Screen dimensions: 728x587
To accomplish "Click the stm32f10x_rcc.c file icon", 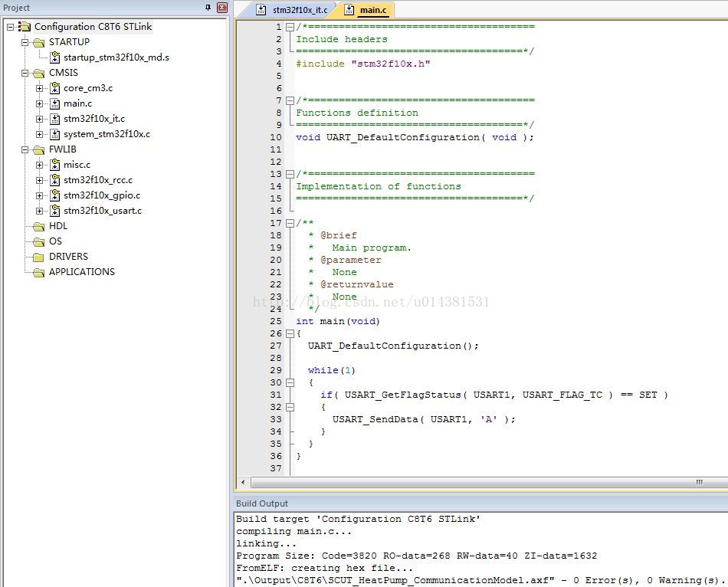I will 55,180.
